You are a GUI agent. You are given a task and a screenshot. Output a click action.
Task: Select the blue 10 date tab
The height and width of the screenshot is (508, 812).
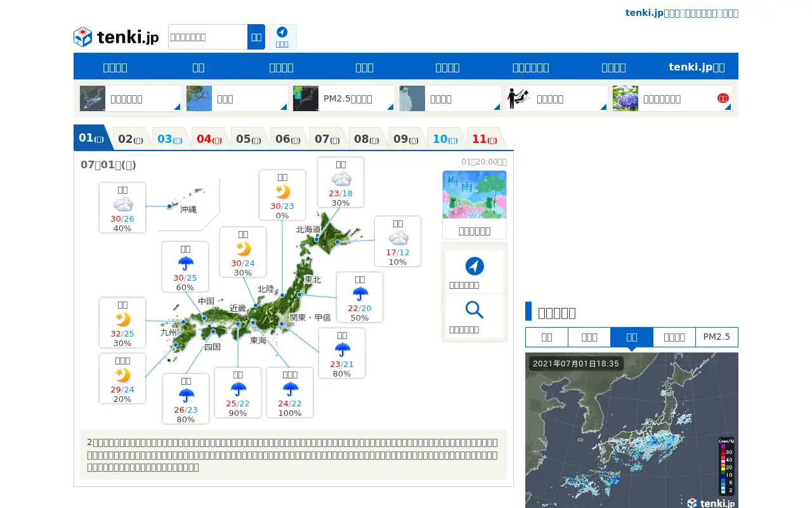(x=445, y=138)
